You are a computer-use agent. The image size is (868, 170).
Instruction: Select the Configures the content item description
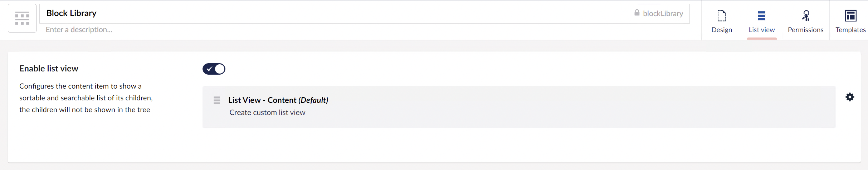86,98
